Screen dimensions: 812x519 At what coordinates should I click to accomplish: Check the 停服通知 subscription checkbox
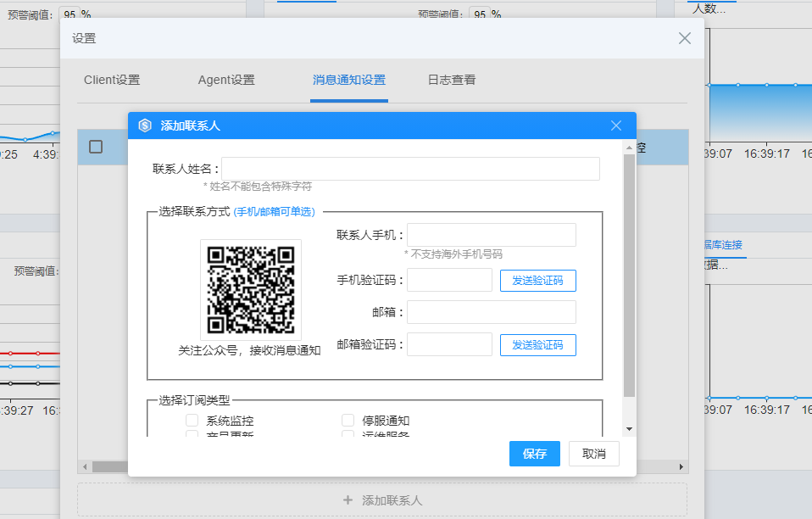point(348,421)
